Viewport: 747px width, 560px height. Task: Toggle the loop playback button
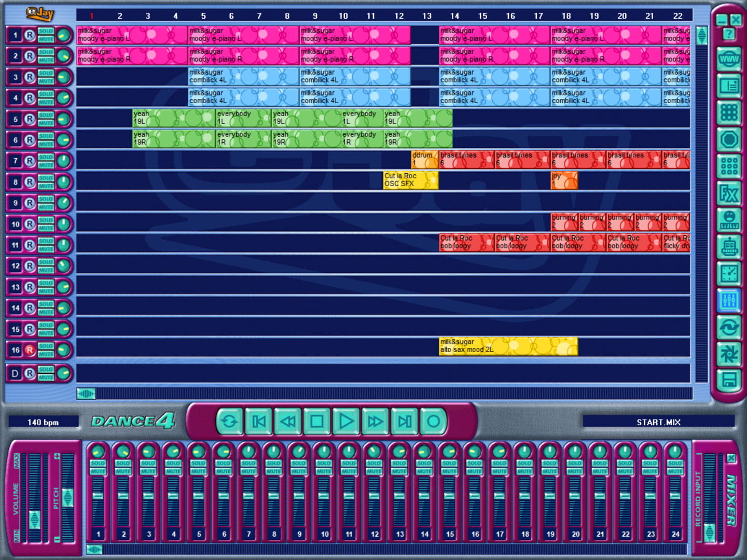tap(229, 421)
